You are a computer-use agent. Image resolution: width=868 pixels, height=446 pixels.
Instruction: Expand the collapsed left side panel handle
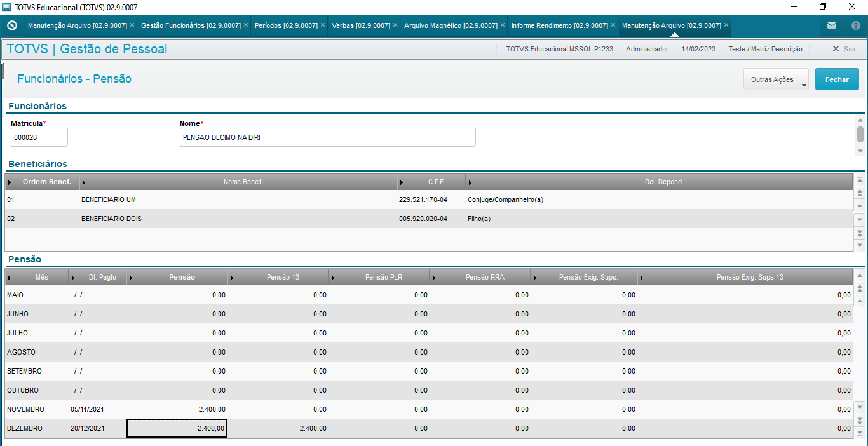(x=3, y=69)
